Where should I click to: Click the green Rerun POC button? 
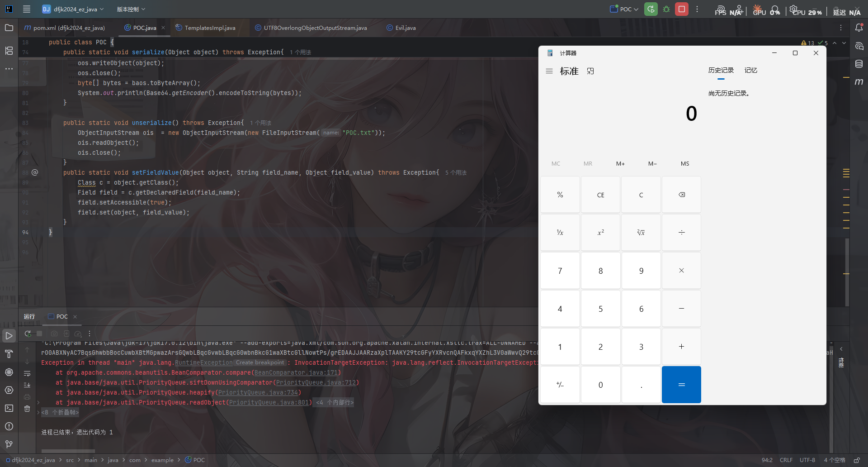tap(651, 9)
